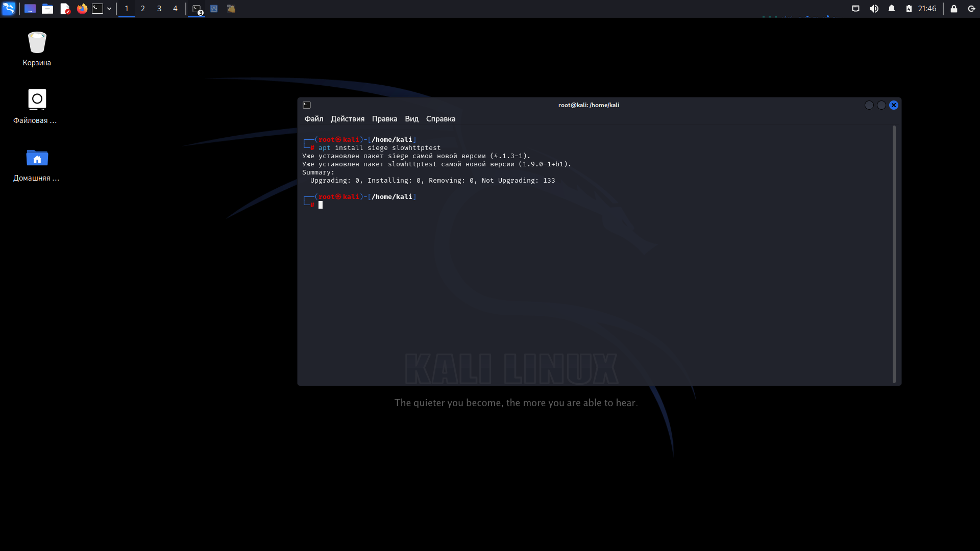The height and width of the screenshot is (551, 980).
Task: Launch Firefox from the top panel
Action: [82, 9]
